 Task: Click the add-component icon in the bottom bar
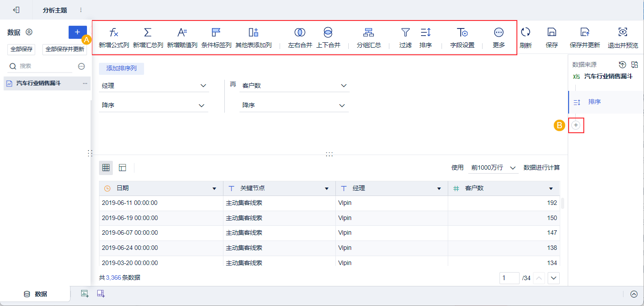coord(85,294)
